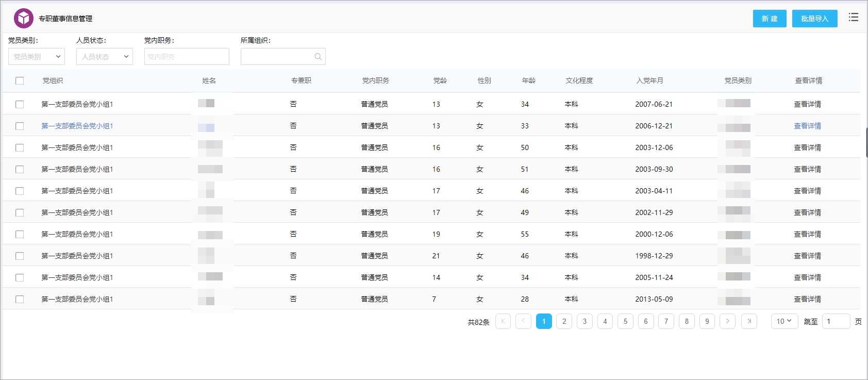Click the 党组织 column header
868x380 pixels.
click(x=53, y=80)
